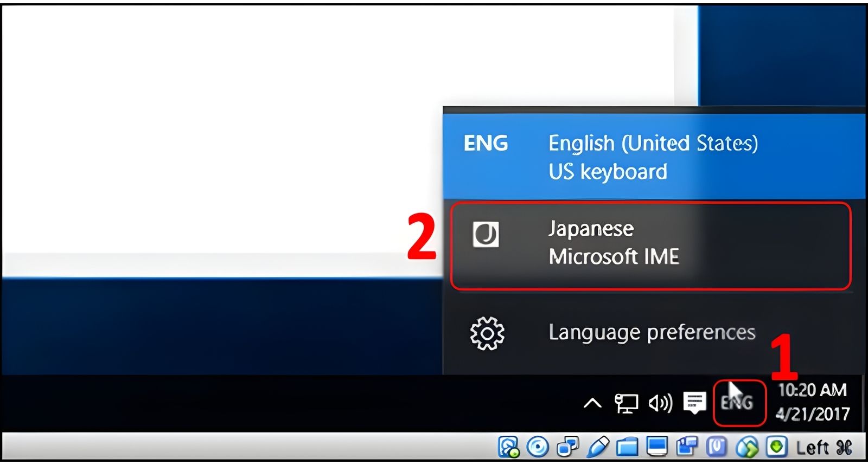868x465 pixels.
Task: Show hidden tray icons with the chevron
Action: [x=592, y=403]
